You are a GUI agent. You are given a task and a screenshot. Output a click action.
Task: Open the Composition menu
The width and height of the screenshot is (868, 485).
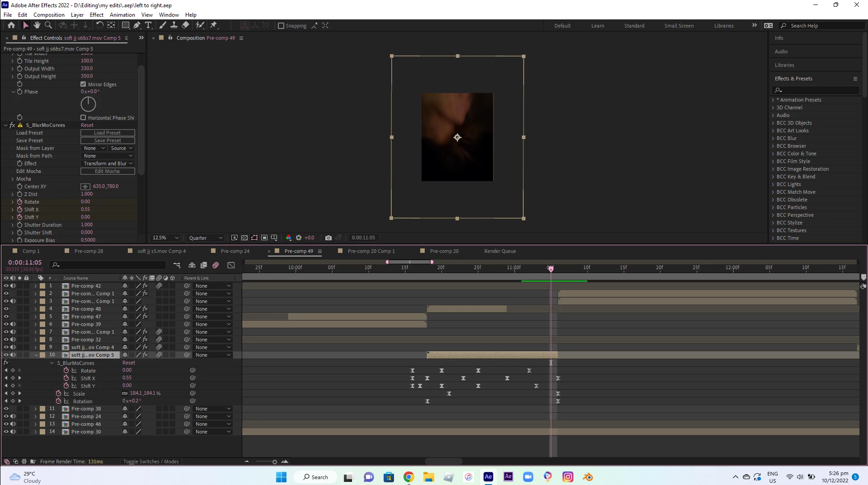[49, 14]
